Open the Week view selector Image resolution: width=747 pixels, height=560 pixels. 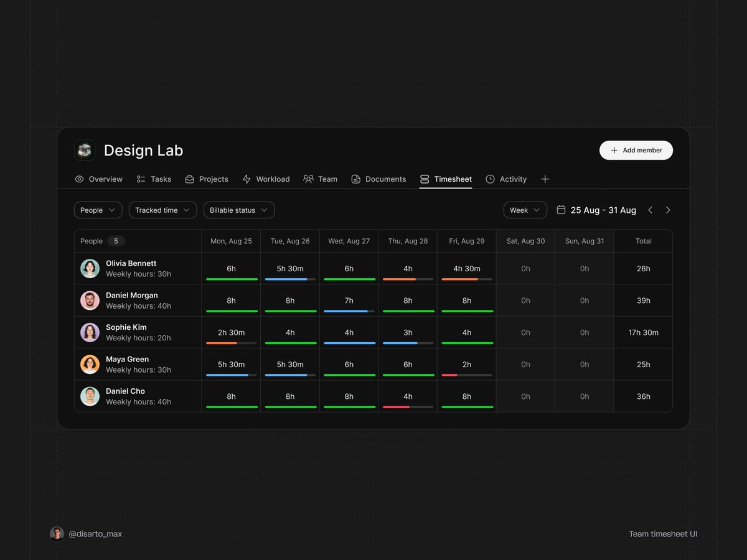click(525, 210)
